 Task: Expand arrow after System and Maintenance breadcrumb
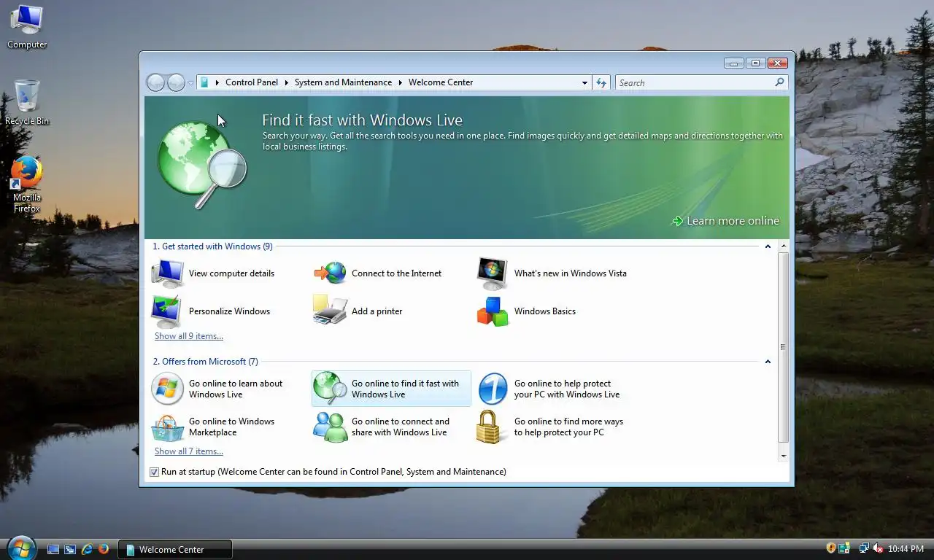coord(400,82)
